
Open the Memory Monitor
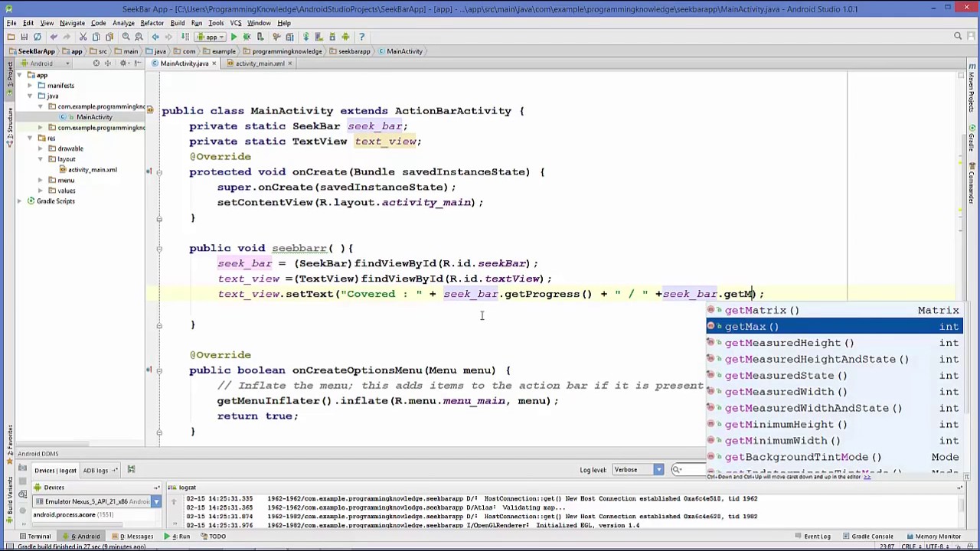[x=933, y=536]
